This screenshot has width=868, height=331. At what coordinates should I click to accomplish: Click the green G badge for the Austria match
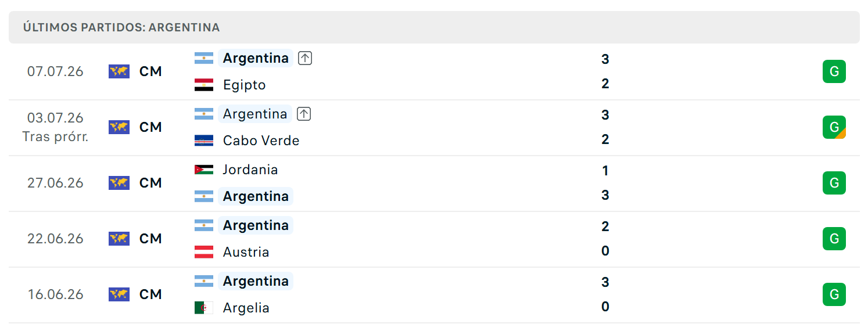pyautogui.click(x=834, y=239)
